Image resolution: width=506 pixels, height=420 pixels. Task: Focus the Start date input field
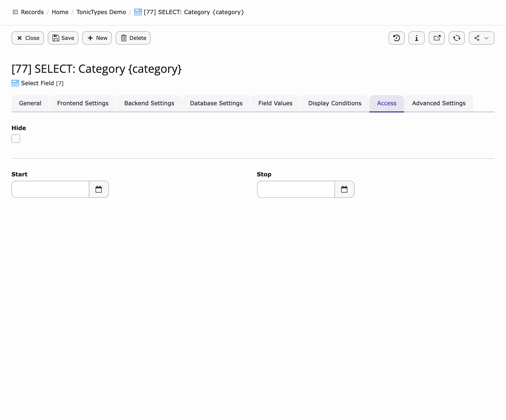click(x=50, y=189)
